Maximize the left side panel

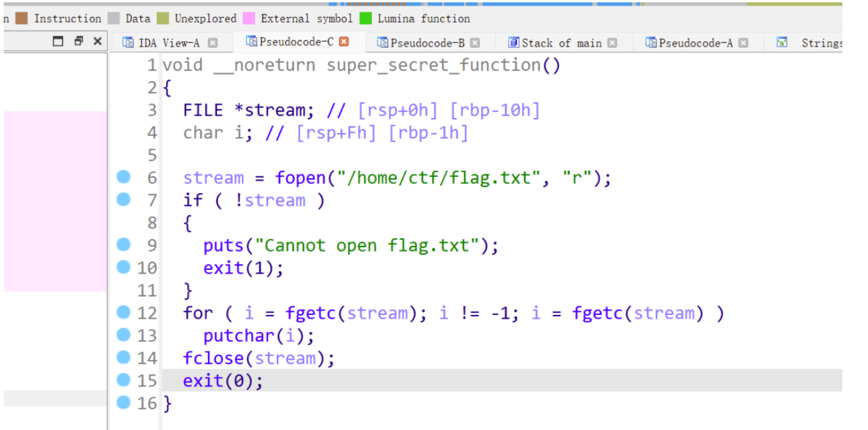(58, 41)
